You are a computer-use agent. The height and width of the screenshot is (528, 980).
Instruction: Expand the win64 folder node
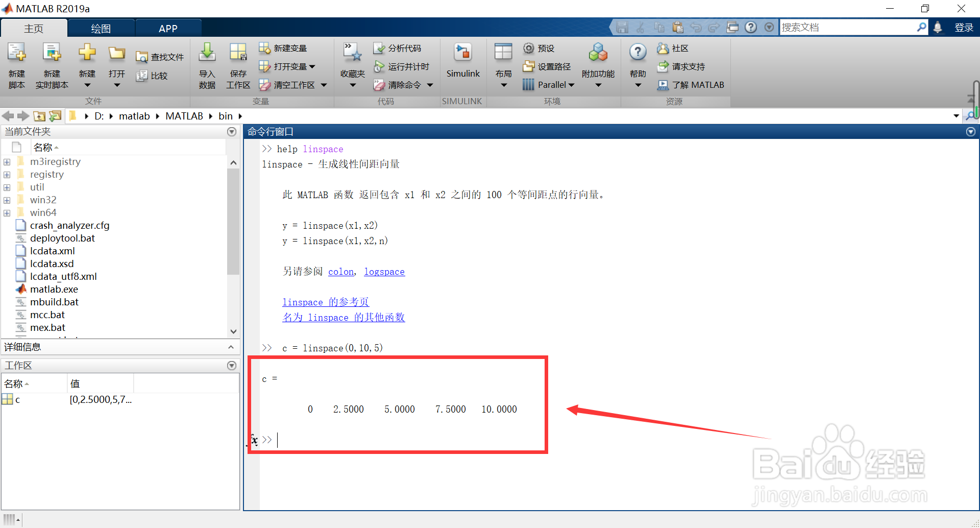[7, 213]
